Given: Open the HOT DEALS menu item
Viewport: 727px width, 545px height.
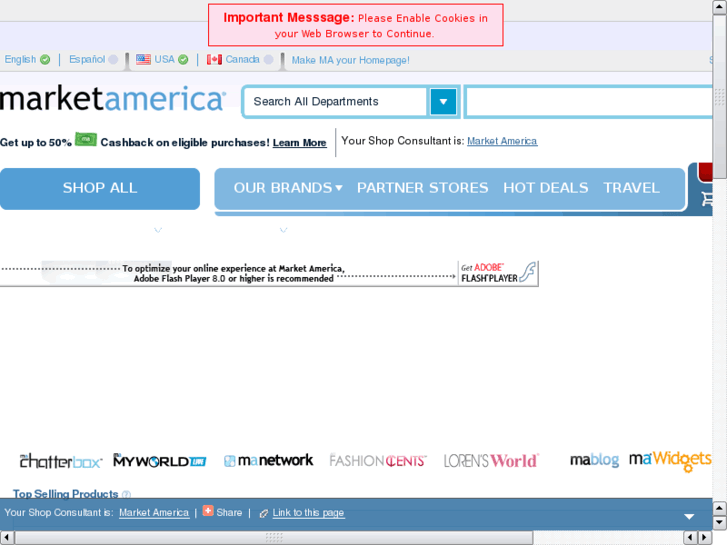Looking at the screenshot, I should coord(546,188).
